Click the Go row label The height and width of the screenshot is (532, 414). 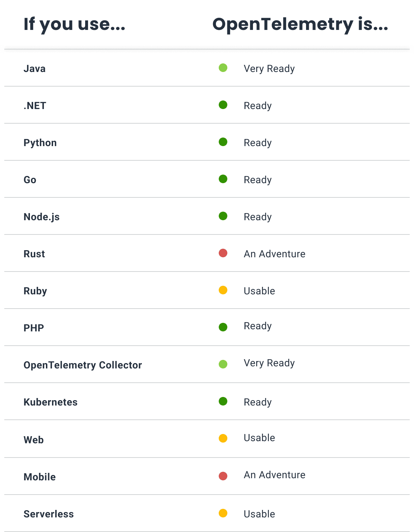tap(30, 180)
